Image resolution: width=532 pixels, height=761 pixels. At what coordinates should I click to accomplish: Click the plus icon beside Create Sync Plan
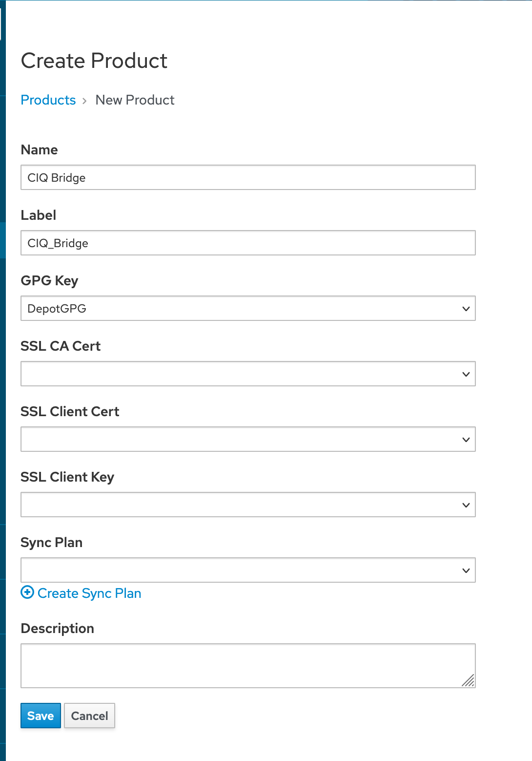[x=27, y=592]
